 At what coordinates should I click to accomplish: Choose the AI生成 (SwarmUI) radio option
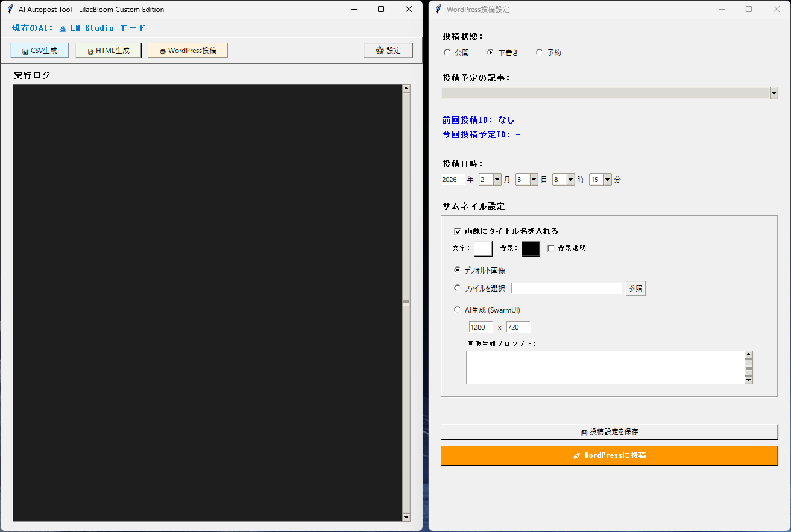(457, 310)
